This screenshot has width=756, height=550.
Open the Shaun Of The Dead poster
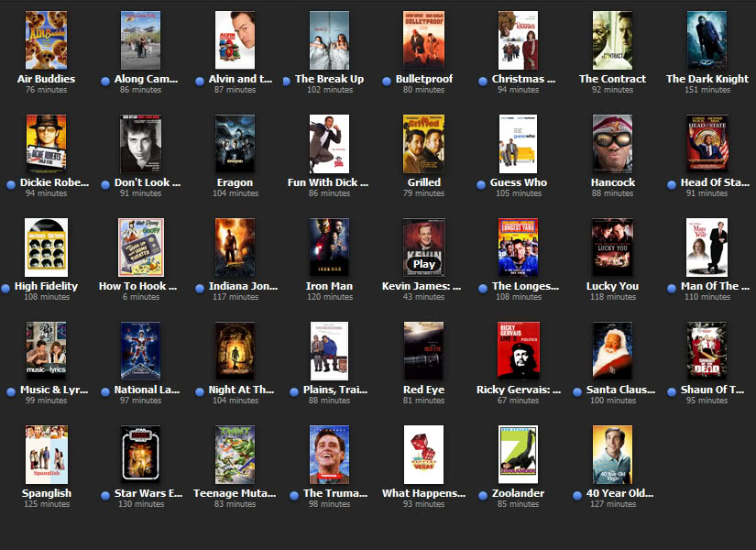coord(707,351)
